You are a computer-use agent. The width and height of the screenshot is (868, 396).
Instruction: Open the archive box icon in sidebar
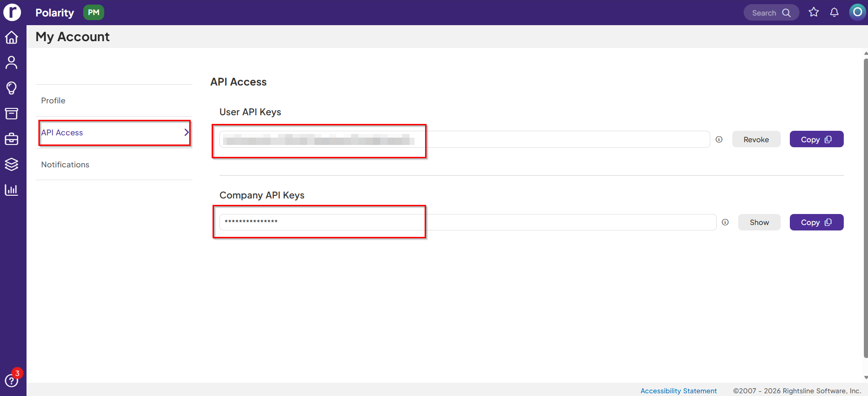[x=11, y=113]
